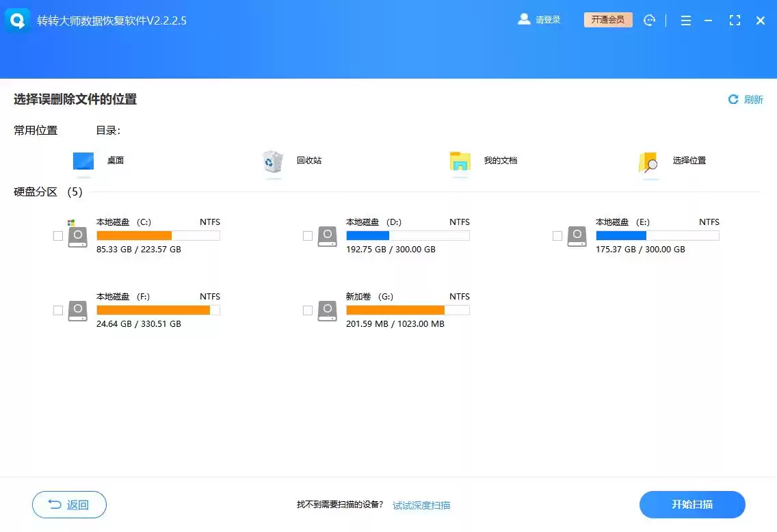This screenshot has width=777, height=532.
Task: Click the 开通会员 membership button
Action: point(607,20)
